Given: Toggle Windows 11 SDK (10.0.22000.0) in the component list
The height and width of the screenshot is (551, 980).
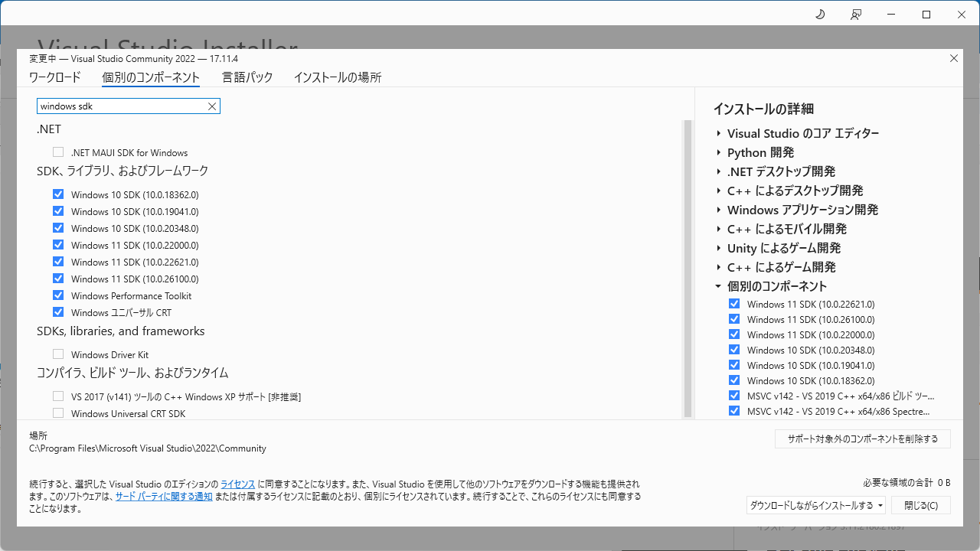Looking at the screenshot, I should click(58, 245).
